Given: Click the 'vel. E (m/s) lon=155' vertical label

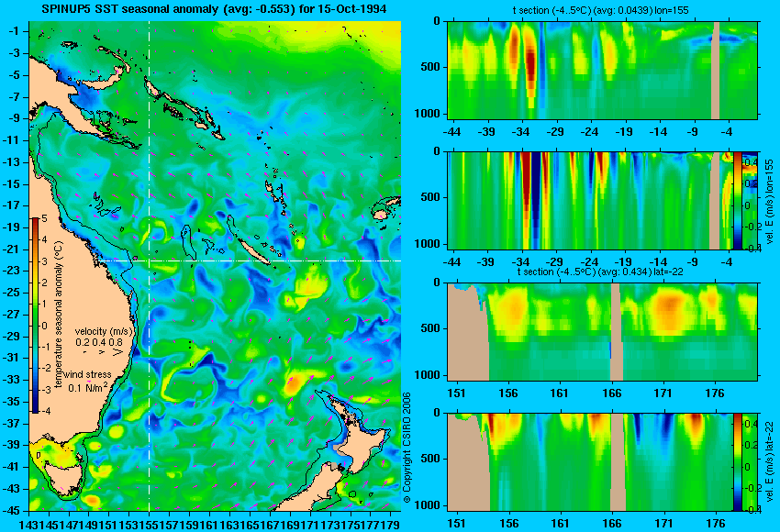Looking at the screenshot, I should tap(769, 202).
